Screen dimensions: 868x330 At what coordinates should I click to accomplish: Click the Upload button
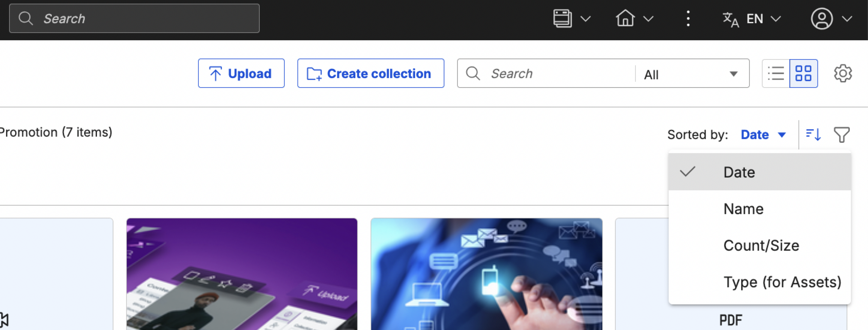(x=241, y=73)
